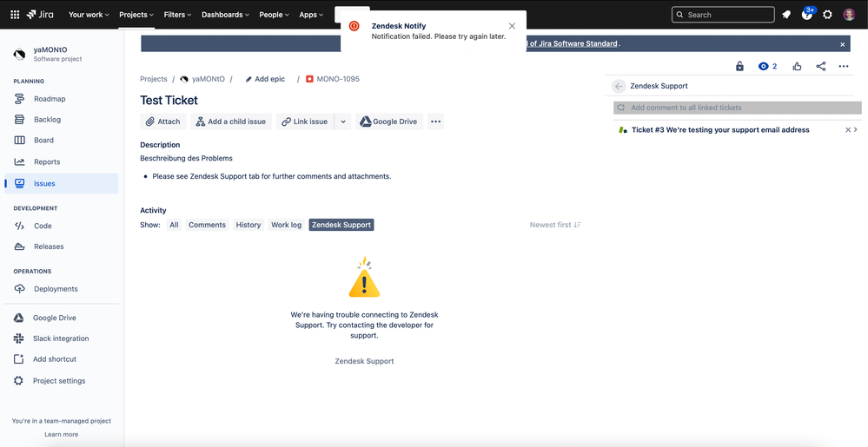This screenshot has height=447, width=868.
Task: Click the Attach button
Action: click(163, 122)
